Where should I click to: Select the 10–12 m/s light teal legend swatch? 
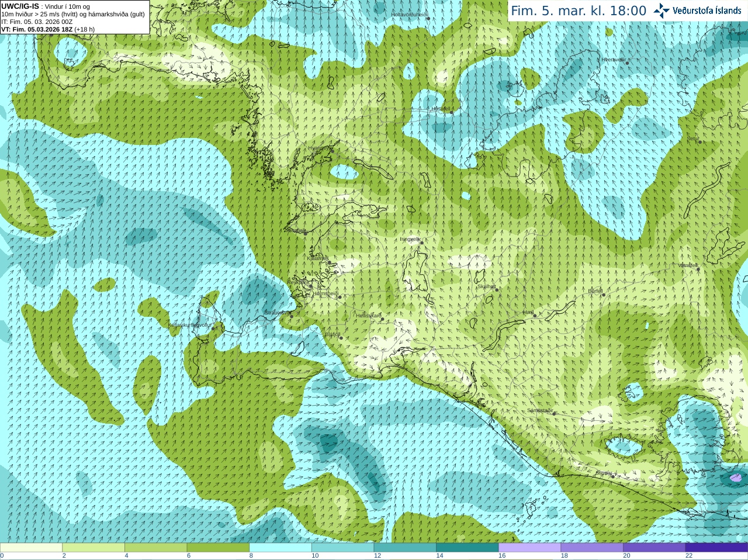(x=342, y=548)
